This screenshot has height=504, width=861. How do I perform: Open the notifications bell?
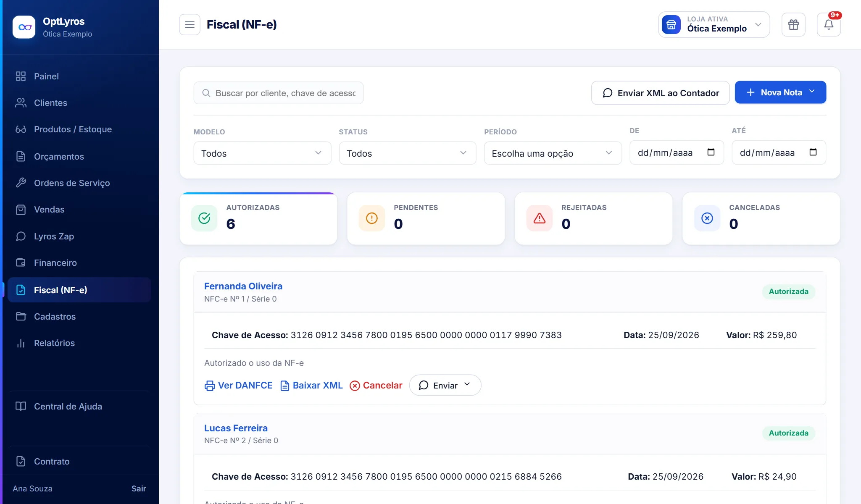(x=829, y=25)
